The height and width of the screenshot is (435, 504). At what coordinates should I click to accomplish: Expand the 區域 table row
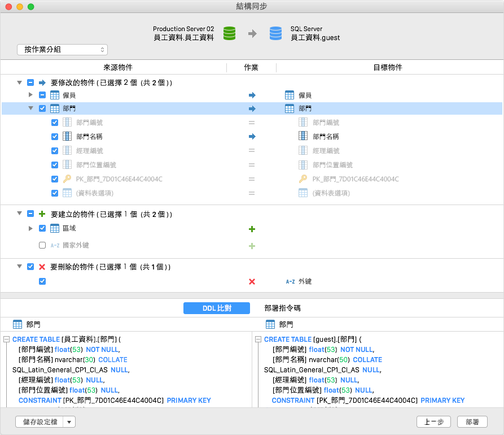click(x=30, y=228)
